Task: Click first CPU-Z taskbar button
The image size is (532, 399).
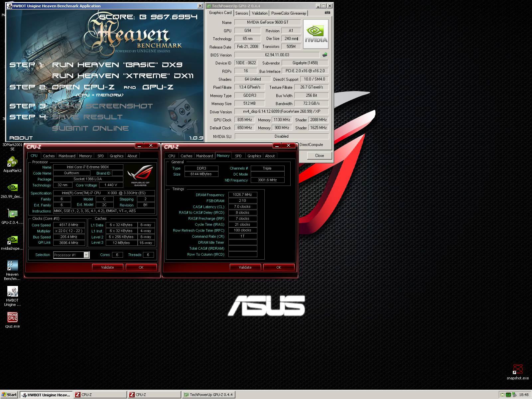Action: tap(100, 395)
